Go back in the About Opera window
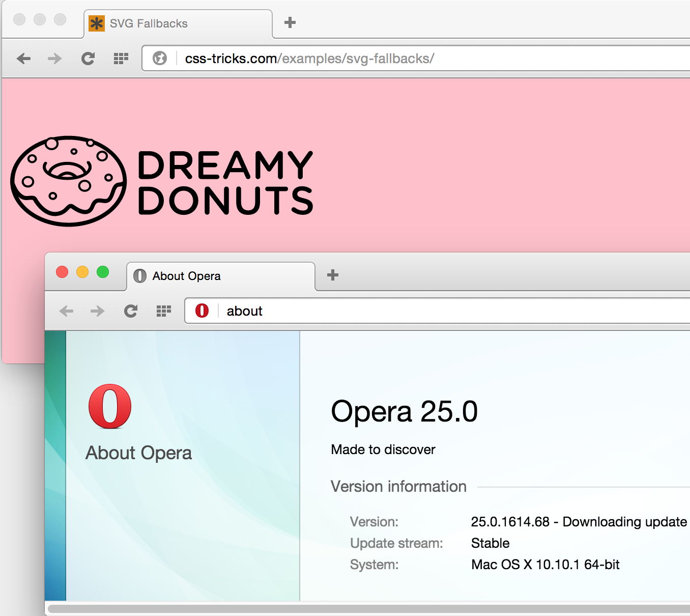This screenshot has height=616, width=690. pos(67,311)
